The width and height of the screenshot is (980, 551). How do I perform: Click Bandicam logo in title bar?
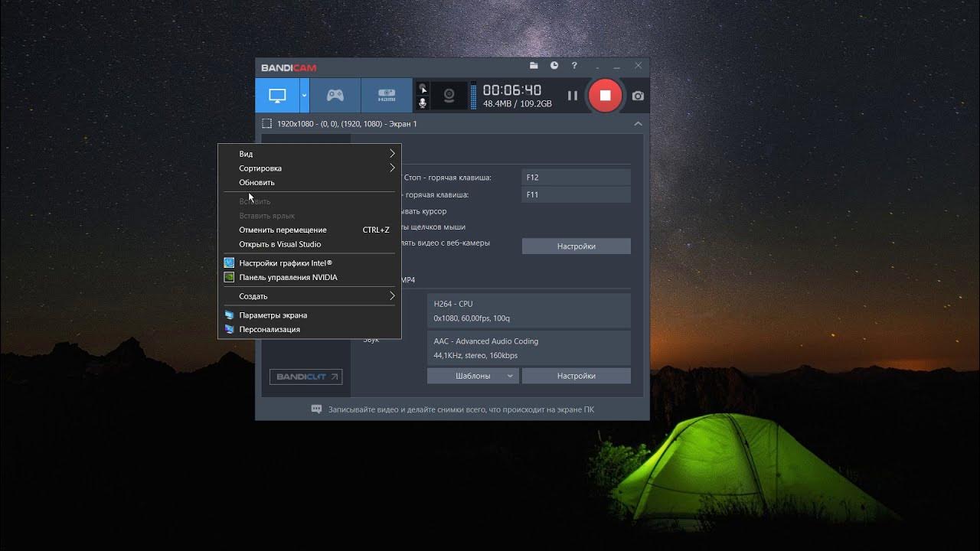click(288, 67)
